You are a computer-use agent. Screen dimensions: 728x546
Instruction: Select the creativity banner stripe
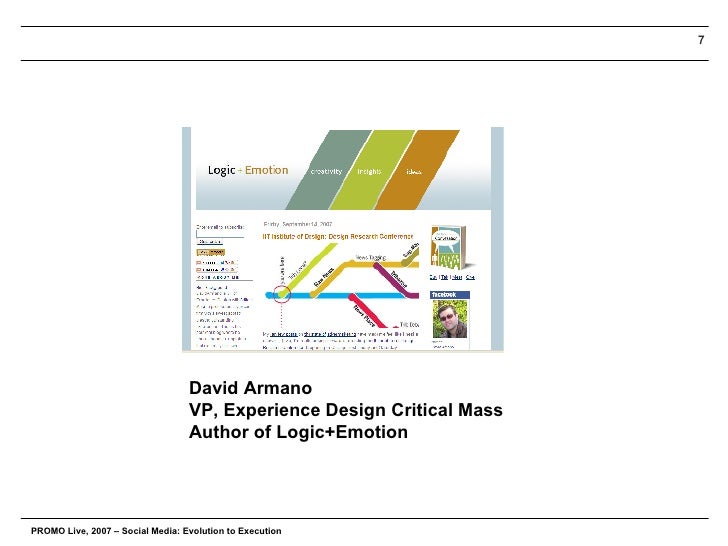[328, 170]
